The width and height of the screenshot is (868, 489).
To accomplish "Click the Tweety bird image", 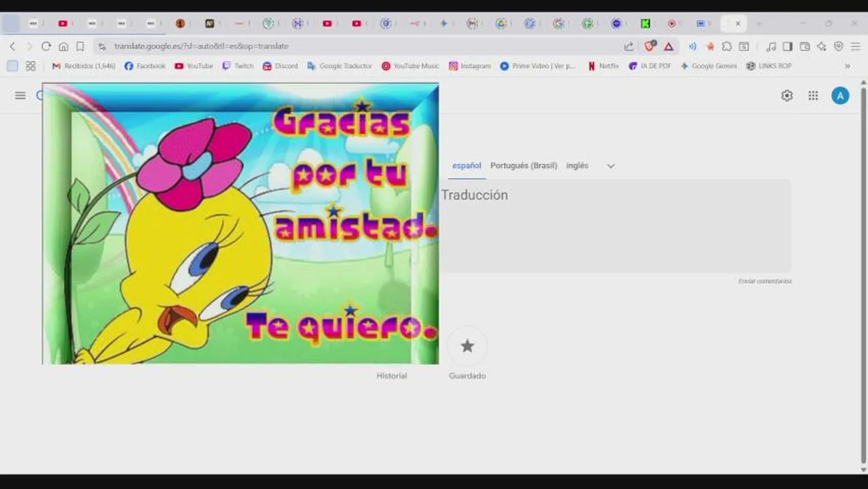I will [240, 223].
